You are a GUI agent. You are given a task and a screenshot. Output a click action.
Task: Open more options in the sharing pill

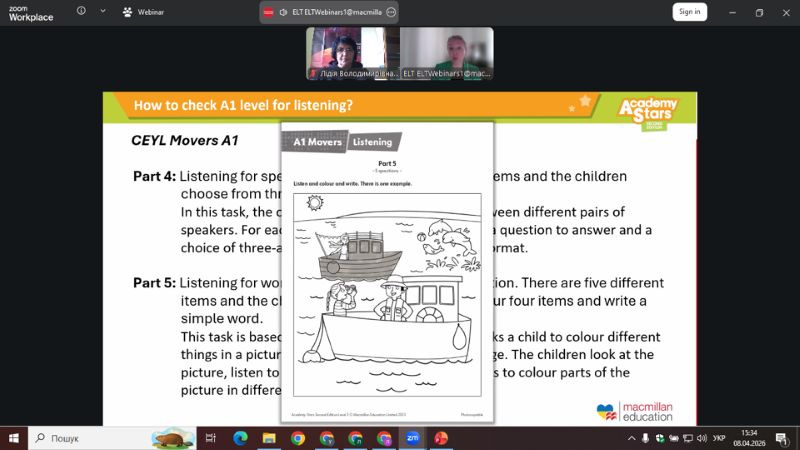coord(391,12)
